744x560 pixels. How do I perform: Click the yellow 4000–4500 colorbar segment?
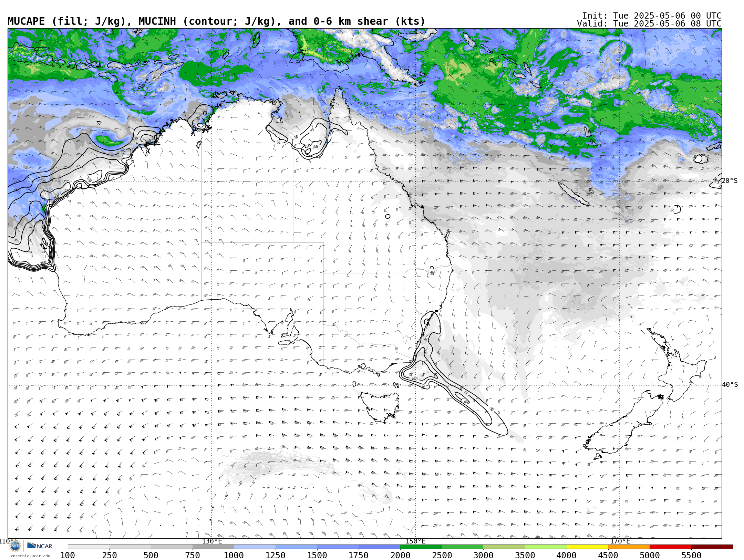[587, 547]
